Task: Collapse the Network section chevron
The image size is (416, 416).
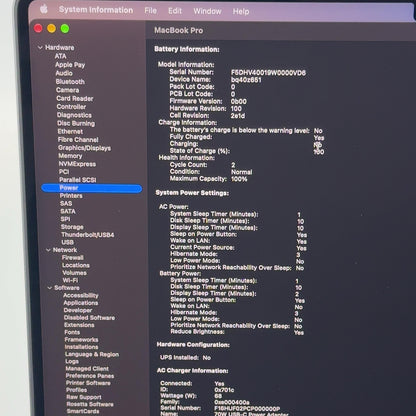Action: pyautogui.click(x=48, y=250)
